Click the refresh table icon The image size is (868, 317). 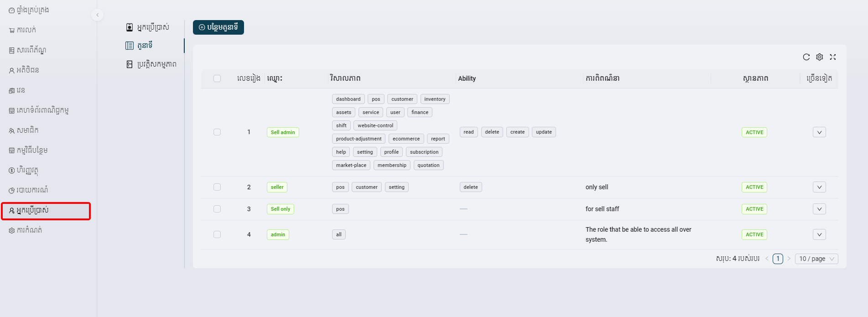click(806, 57)
